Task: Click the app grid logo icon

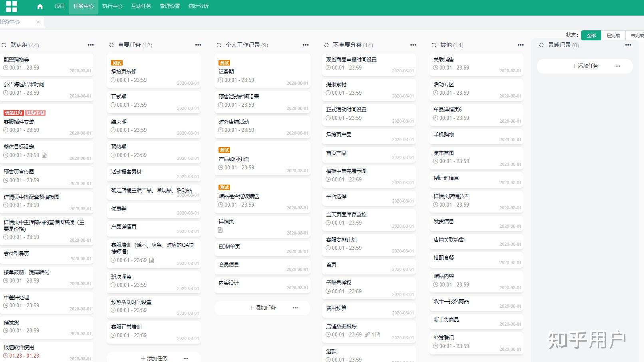Action: coord(12,6)
